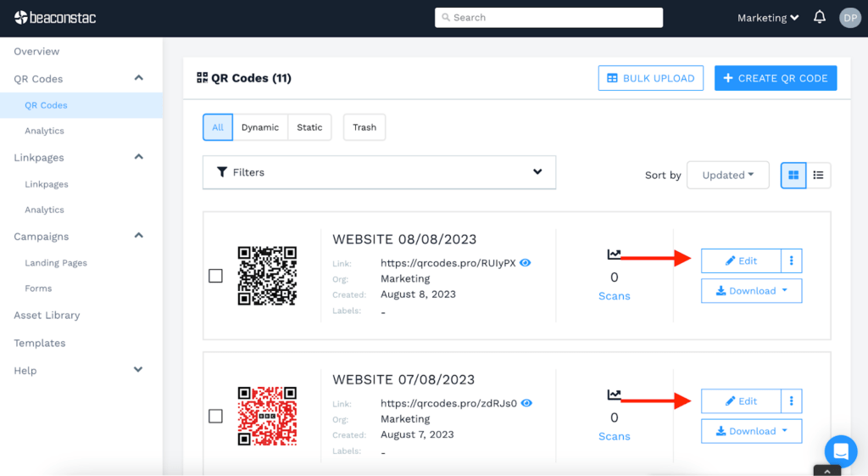This screenshot has height=476, width=868.
Task: Open Overview in the sidebar
Action: pos(36,51)
